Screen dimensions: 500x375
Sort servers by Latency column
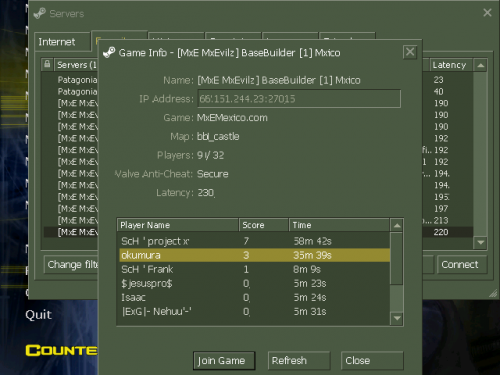(451, 65)
